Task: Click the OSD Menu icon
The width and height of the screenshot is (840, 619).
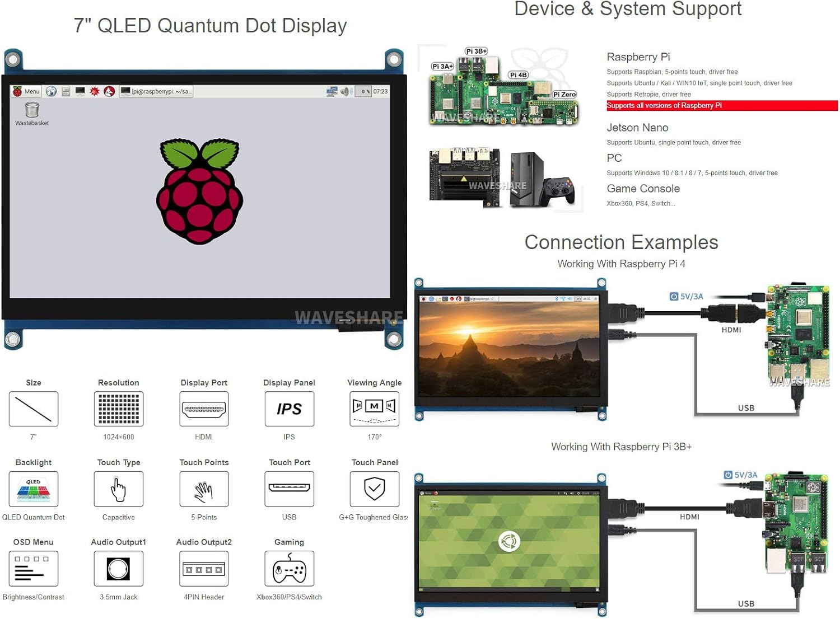Action: click(x=34, y=569)
